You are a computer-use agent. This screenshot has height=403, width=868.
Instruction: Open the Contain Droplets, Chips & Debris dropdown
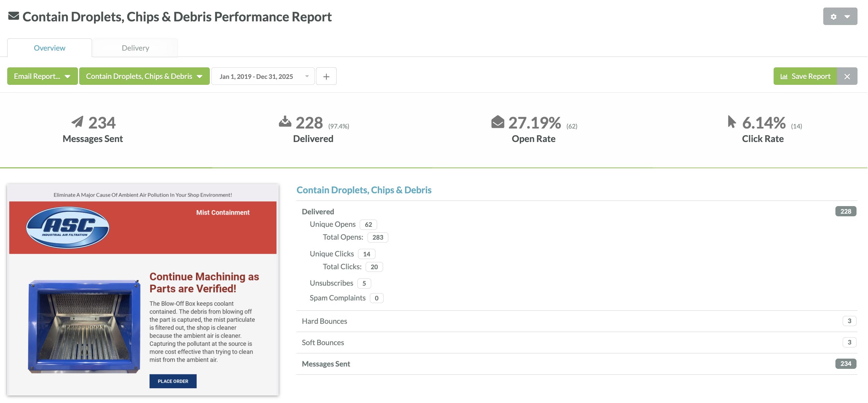click(144, 76)
